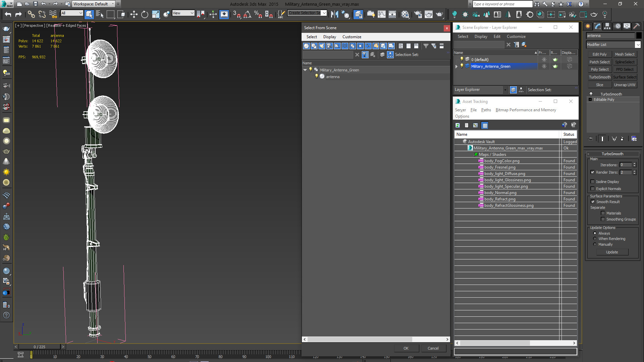Image resolution: width=644 pixels, height=362 pixels.
Task: Select the Manually update option
Action: coord(595,244)
